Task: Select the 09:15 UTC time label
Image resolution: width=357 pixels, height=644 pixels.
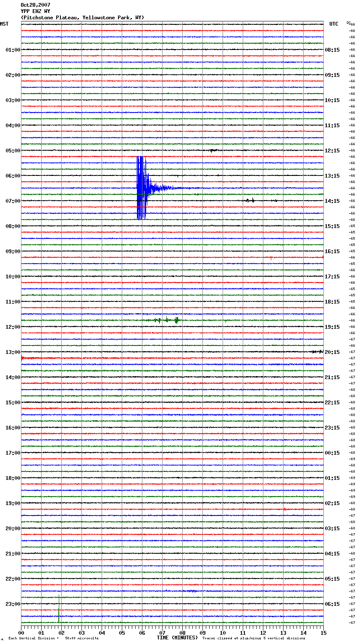Action: coord(332,75)
